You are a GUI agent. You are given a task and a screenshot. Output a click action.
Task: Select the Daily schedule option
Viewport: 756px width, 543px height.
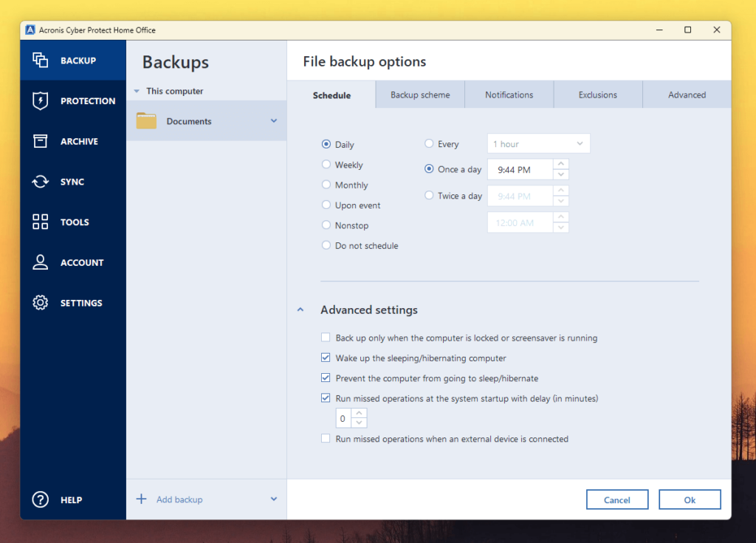pyautogui.click(x=326, y=144)
